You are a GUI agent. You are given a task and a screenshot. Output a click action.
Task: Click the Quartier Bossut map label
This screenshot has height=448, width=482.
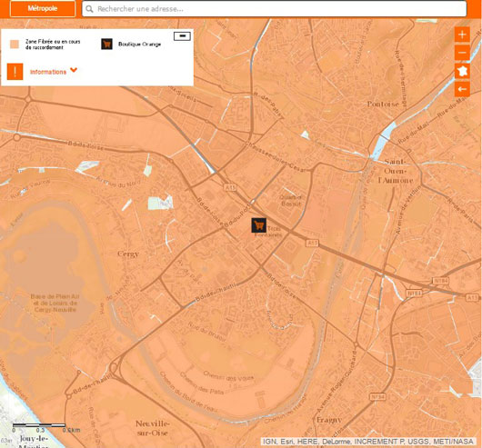coord(291,201)
